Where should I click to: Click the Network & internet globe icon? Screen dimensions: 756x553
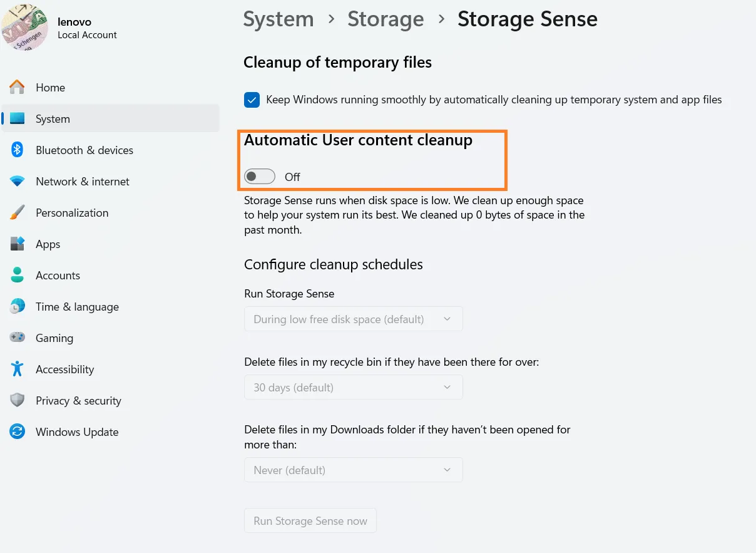tap(18, 182)
